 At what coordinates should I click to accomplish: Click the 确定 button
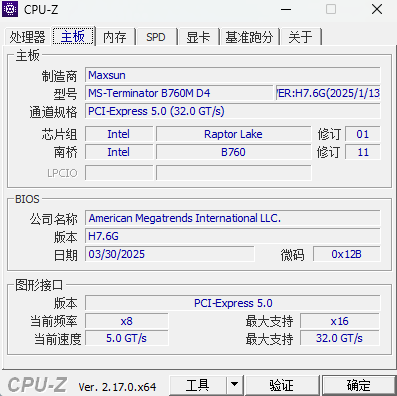click(x=359, y=385)
